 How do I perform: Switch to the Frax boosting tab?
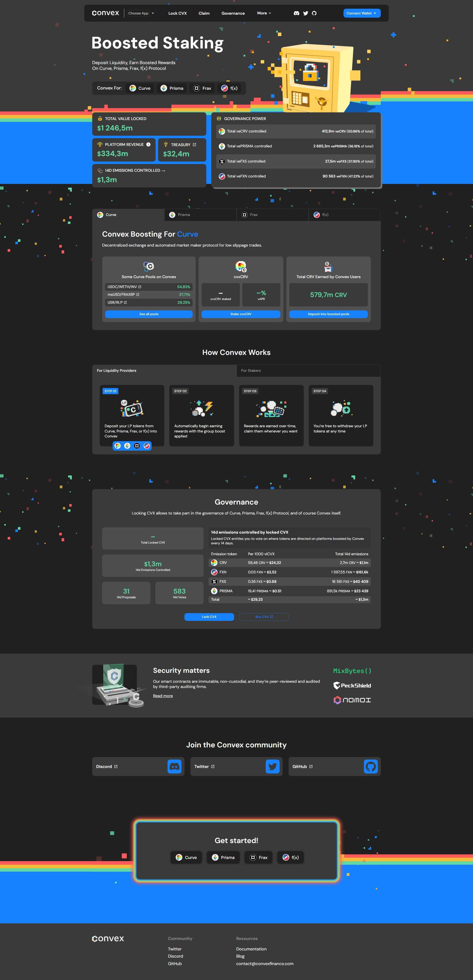(x=272, y=215)
